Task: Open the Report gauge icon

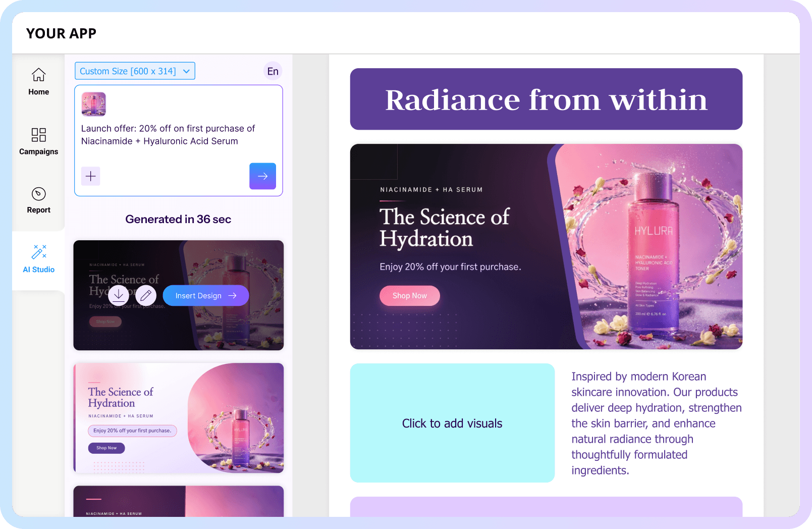Action: [39, 194]
